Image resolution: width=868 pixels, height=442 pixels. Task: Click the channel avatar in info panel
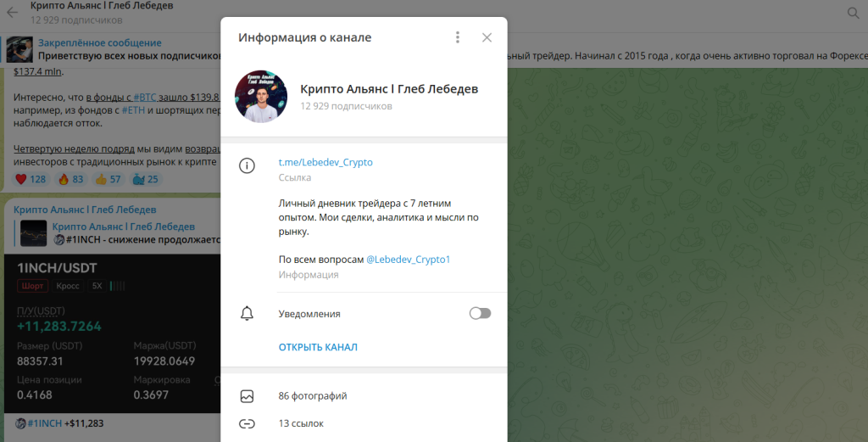[x=261, y=97]
